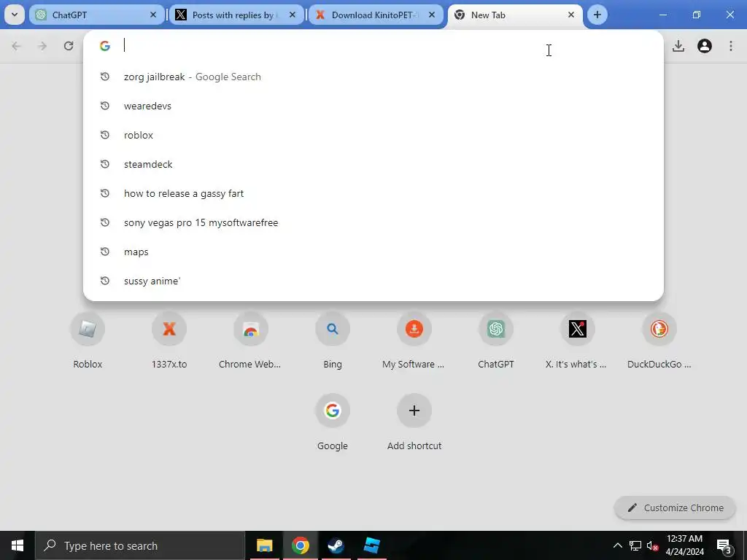
Task: Click Add shortcut button
Action: coord(414,422)
